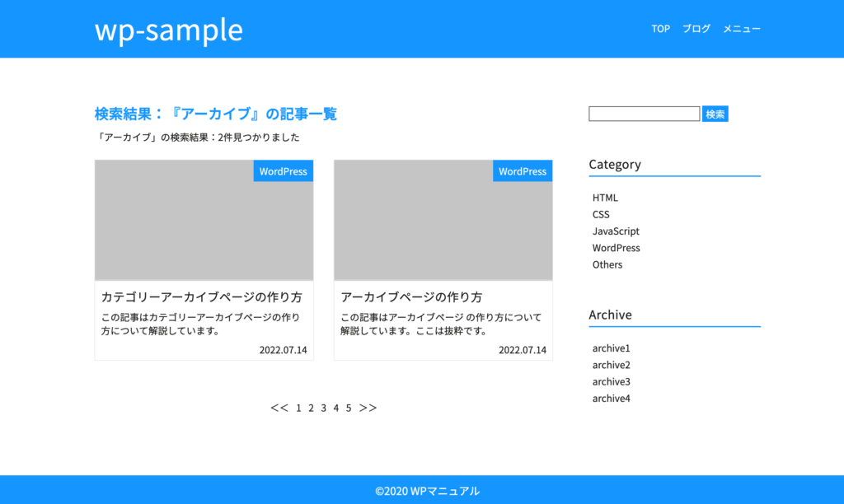Click the excerpt この記事はカテゴリーアーカイブページの作り方

pos(201,324)
